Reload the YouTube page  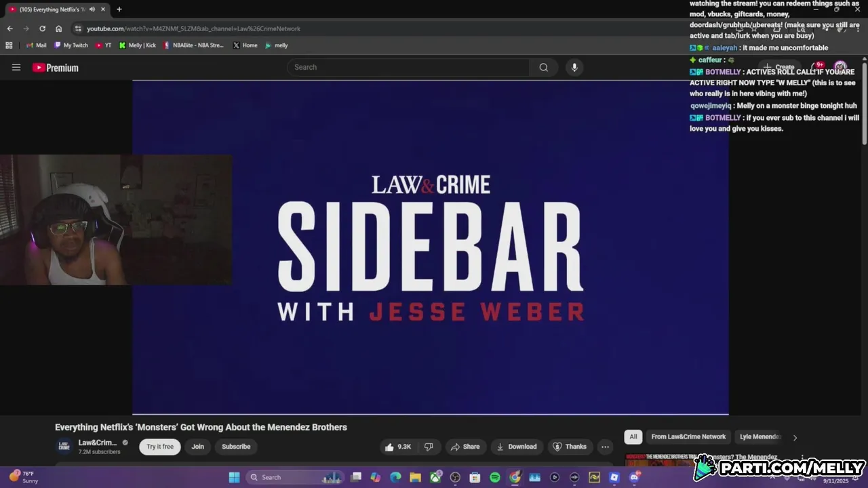[x=42, y=28]
